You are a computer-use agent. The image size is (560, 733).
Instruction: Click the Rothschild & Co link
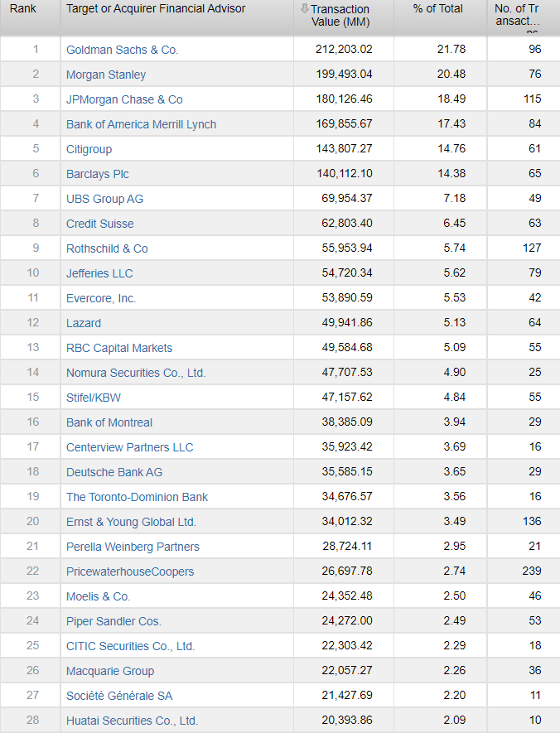107,248
